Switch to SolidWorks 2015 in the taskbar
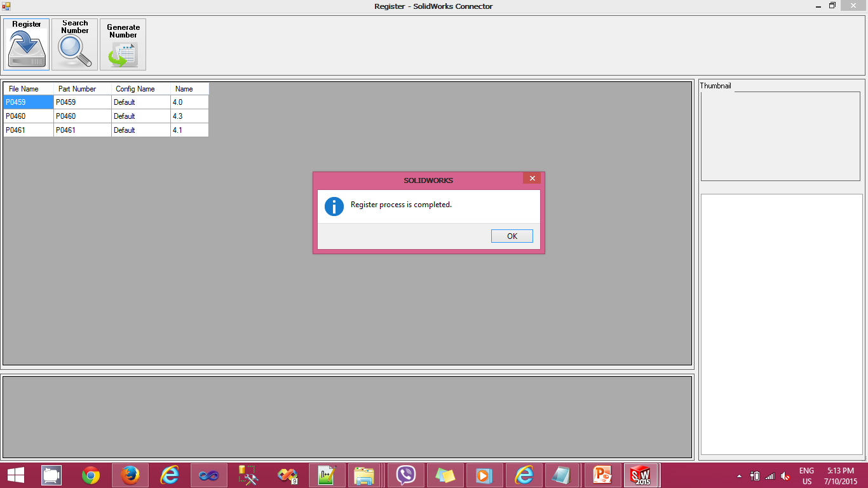The image size is (868, 488). [x=641, y=475]
